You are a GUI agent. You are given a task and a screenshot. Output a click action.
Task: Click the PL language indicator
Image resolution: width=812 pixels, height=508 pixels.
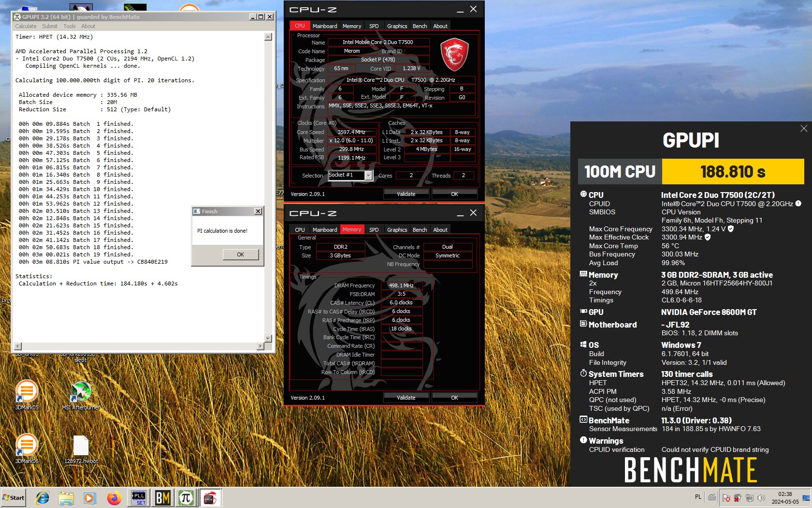(698, 497)
